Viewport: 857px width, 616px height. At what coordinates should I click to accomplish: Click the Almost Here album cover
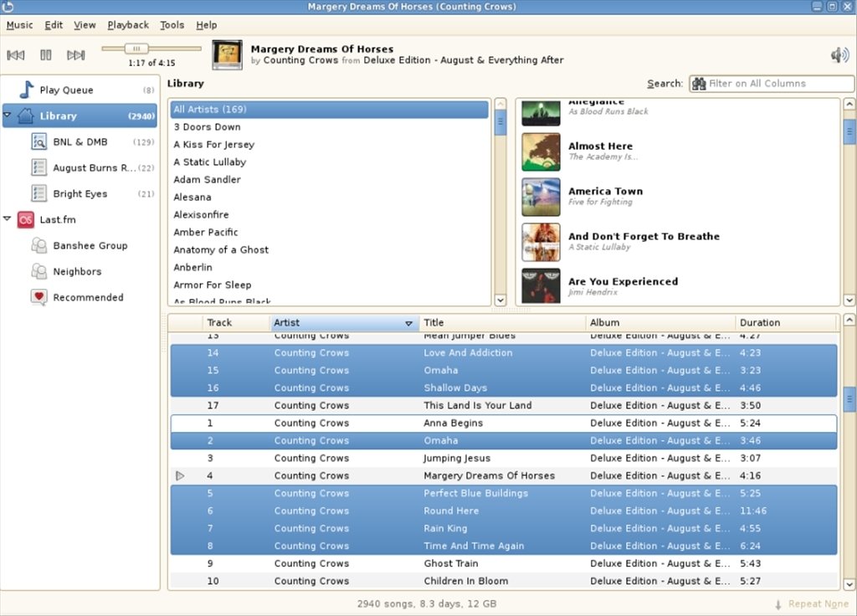pos(541,152)
